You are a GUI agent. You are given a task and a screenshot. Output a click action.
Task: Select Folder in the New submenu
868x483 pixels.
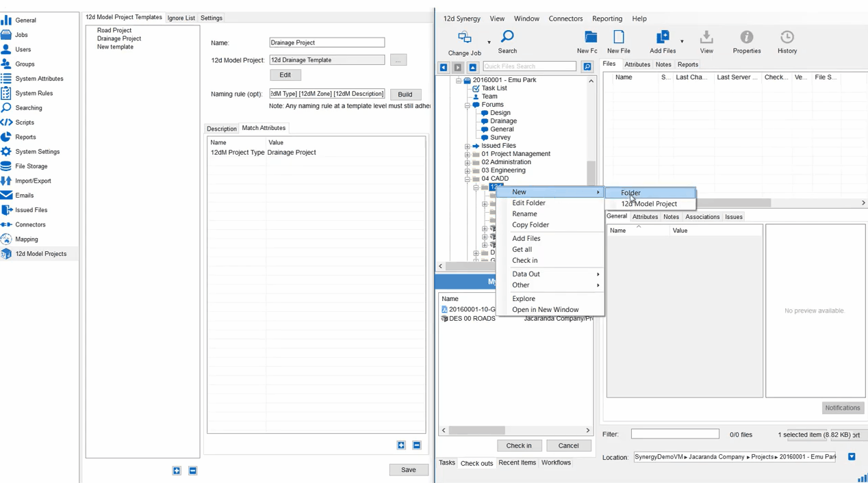[630, 193]
